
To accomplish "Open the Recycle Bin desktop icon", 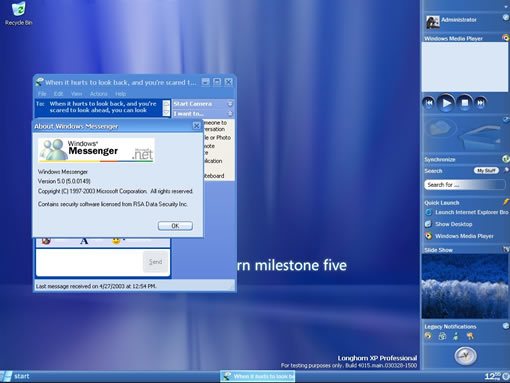I will click(19, 14).
